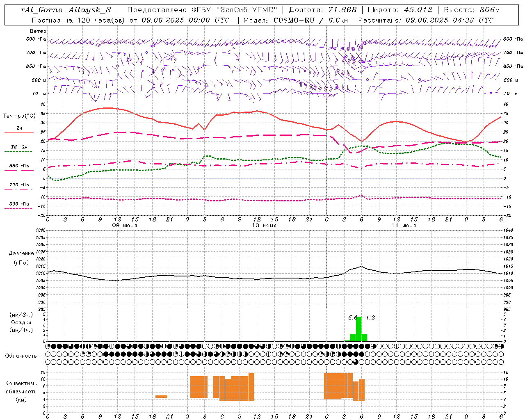This screenshot has height=420, width=525.
Task: Click the provider text ФГБУ "ЗапСиб УГМС"
Action: coord(235,10)
